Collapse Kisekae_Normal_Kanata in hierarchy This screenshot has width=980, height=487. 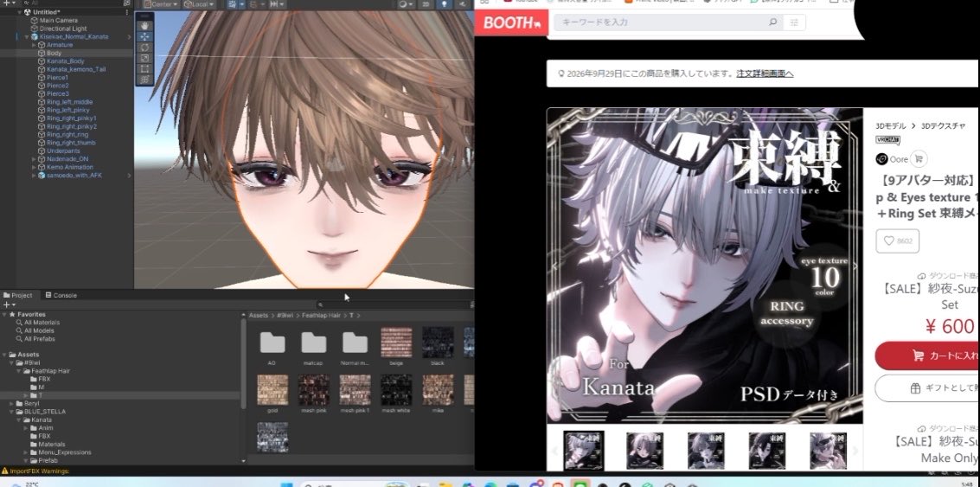(27, 37)
